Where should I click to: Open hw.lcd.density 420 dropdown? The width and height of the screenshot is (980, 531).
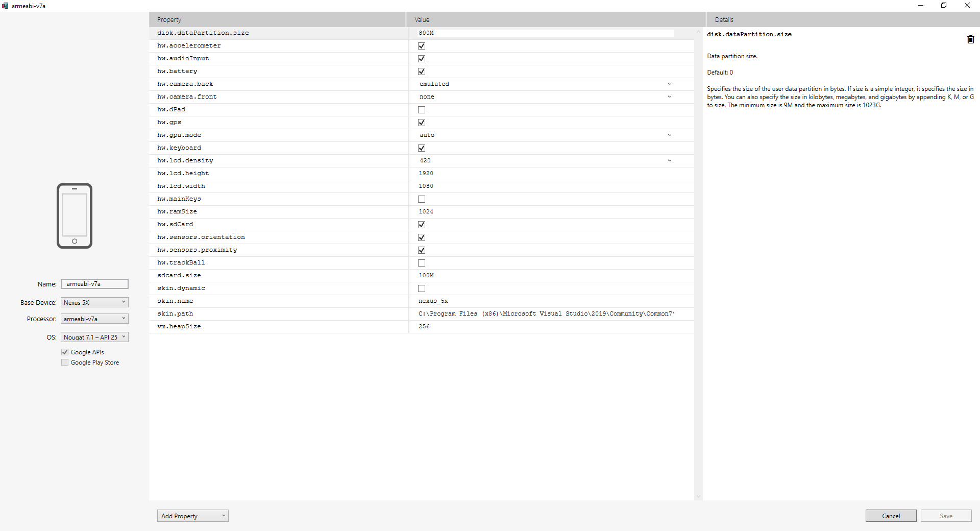(546, 161)
